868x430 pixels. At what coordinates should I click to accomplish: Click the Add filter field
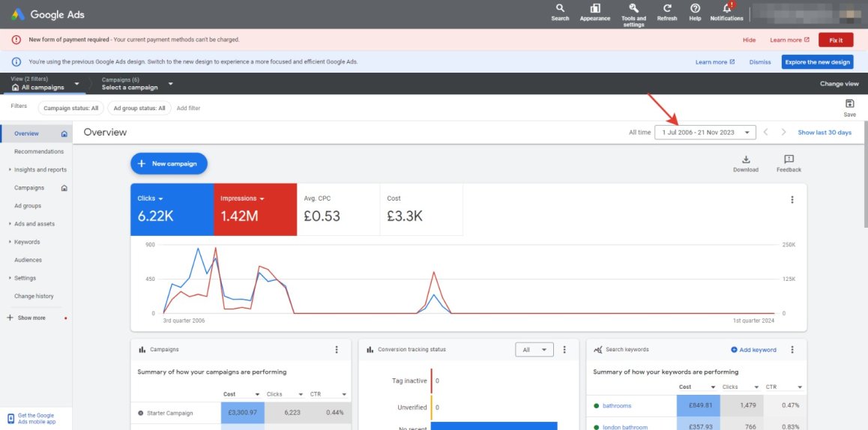tap(188, 109)
